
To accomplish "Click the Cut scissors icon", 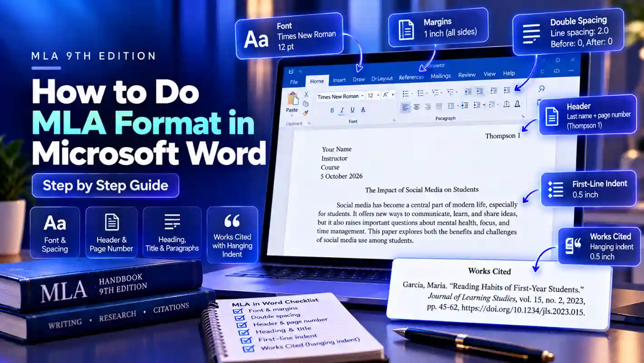I will [306, 94].
